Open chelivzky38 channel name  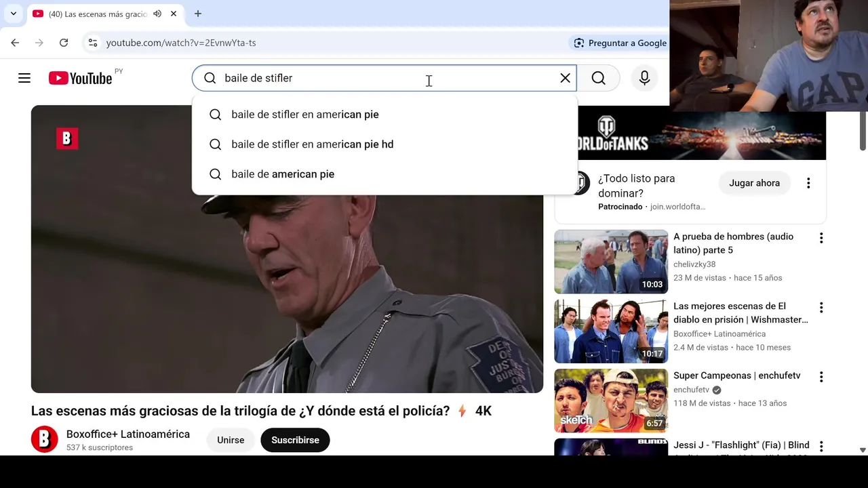694,264
